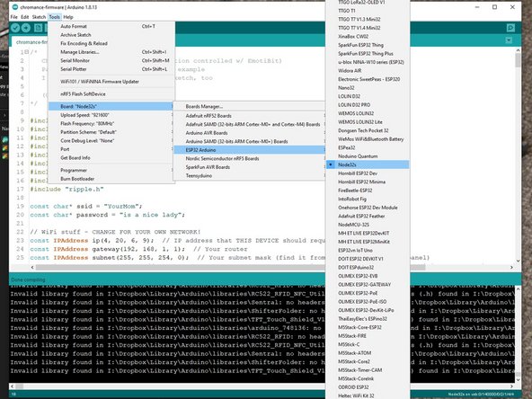Viewport: 532px width, 399px height.
Task: Open Serial Plotter menu entry
Action: coord(111,69)
